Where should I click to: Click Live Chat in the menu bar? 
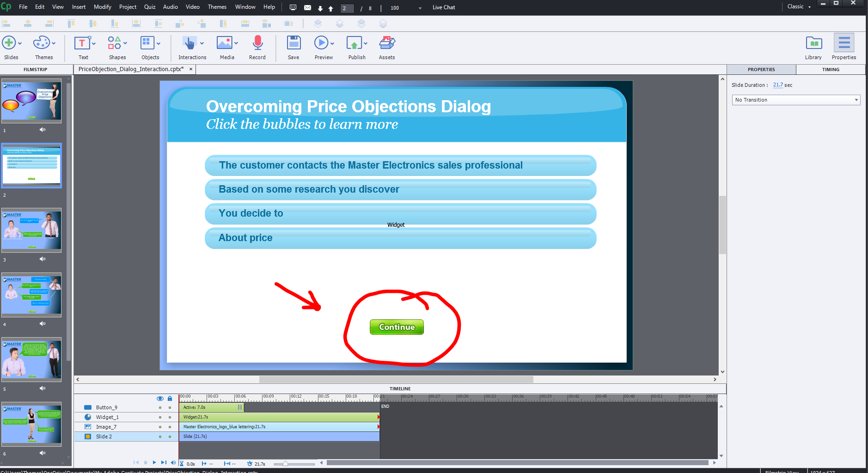444,7
